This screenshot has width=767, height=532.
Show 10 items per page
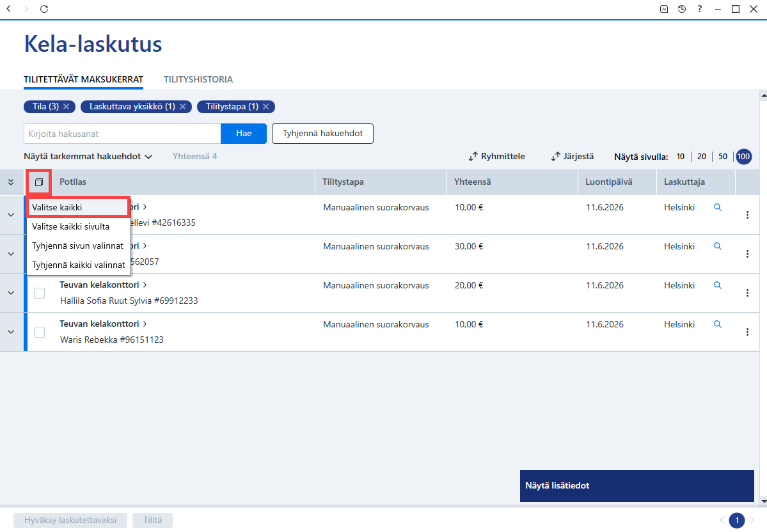point(681,157)
